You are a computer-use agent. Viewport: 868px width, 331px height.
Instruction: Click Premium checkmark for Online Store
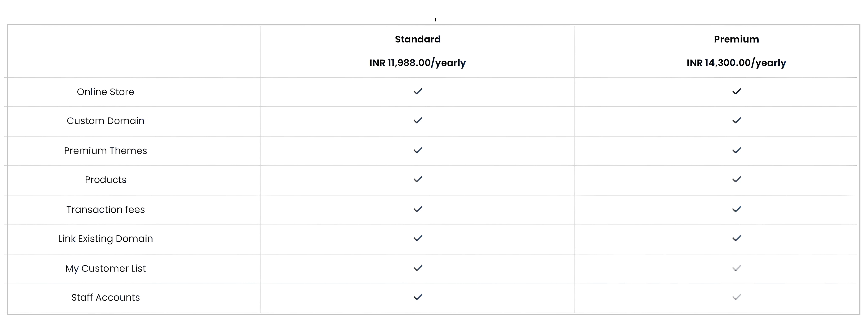[x=737, y=91]
